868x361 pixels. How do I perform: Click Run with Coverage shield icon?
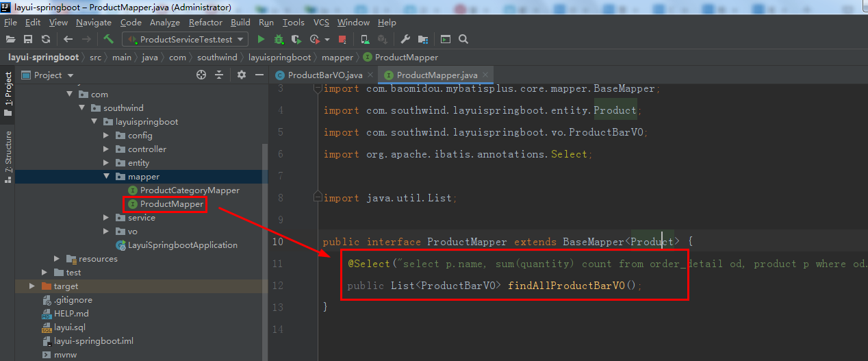pos(296,39)
